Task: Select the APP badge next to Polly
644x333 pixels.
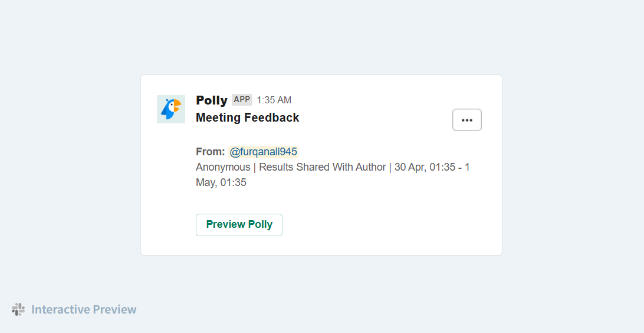Action: point(242,100)
